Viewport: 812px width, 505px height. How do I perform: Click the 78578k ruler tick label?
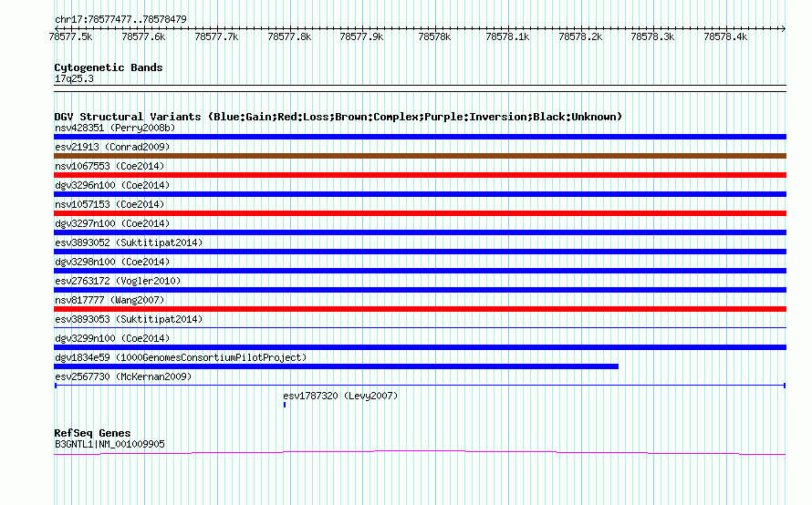434,36
